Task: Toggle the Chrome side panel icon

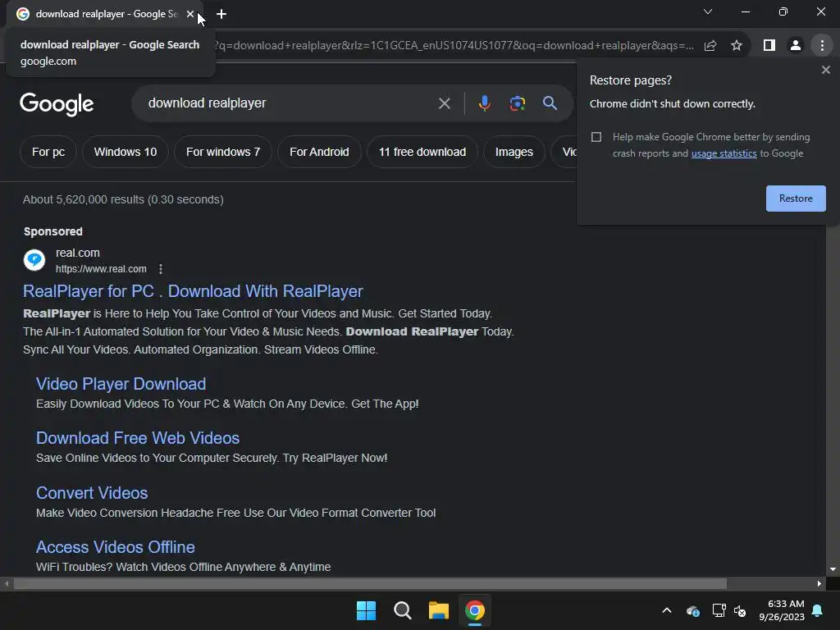Action: pyautogui.click(x=769, y=46)
